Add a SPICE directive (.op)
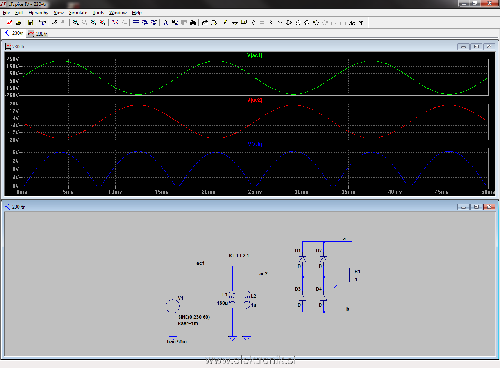This screenshot has height=368, width=500. tap(361, 22)
